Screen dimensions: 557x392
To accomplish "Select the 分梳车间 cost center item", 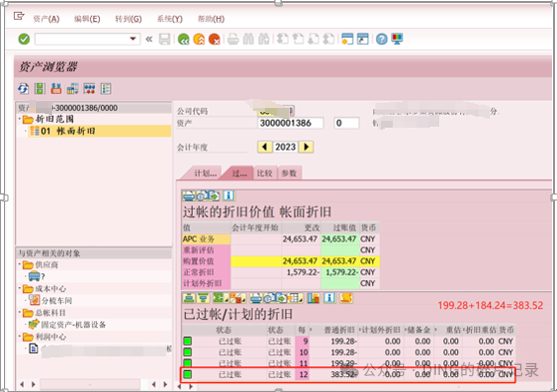I will point(57,301).
